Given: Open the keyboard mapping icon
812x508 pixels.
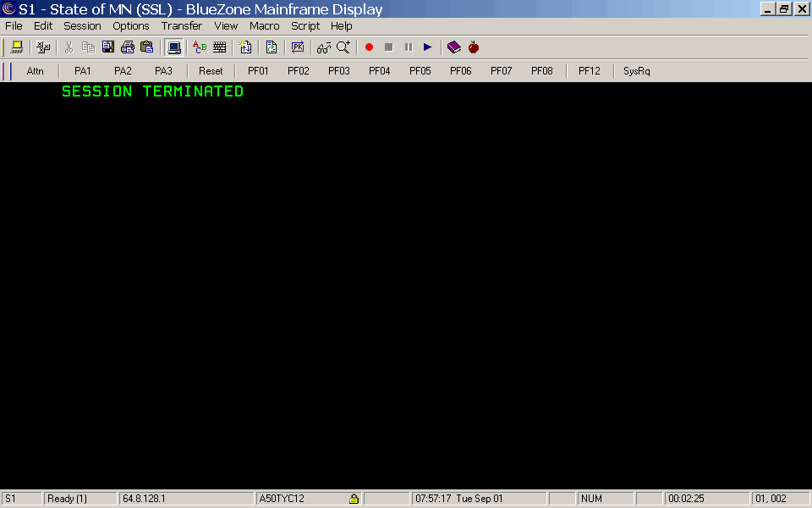Looking at the screenshot, I should [220, 47].
